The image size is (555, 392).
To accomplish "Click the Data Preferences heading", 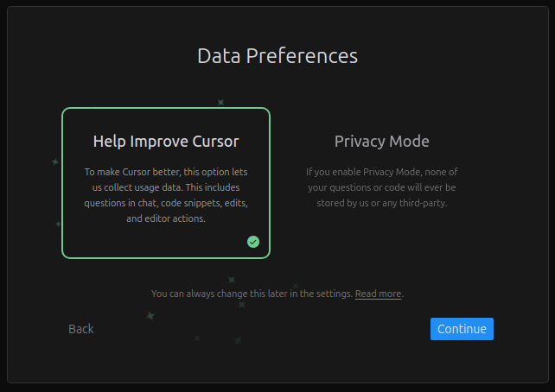I will 277,56.
